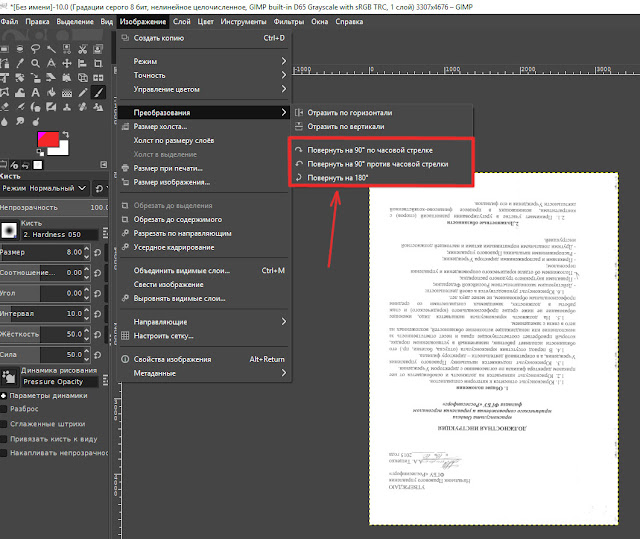Swap foreground and background colors arrow
640x539 pixels.
click(66, 134)
